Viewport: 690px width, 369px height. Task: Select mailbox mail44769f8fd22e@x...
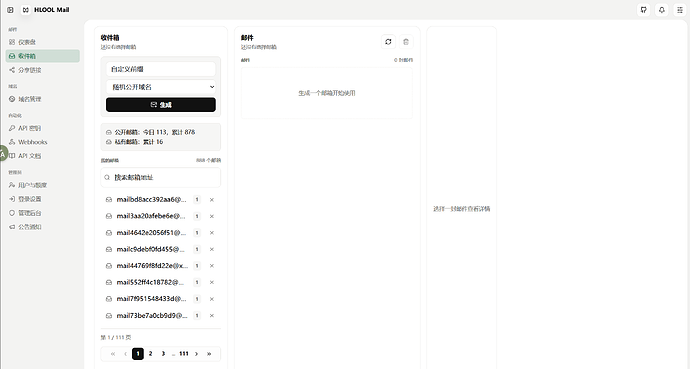click(152, 266)
